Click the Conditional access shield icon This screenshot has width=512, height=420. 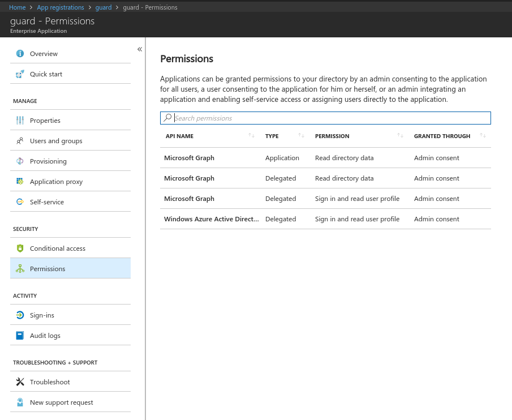tap(20, 248)
